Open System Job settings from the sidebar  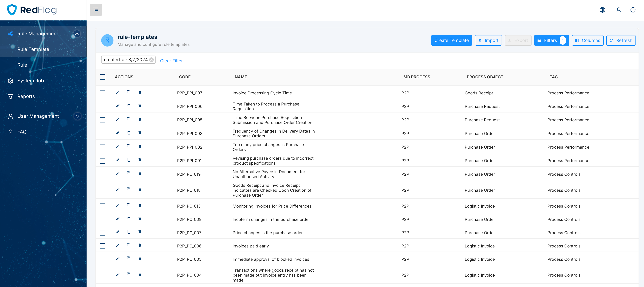[x=30, y=80]
